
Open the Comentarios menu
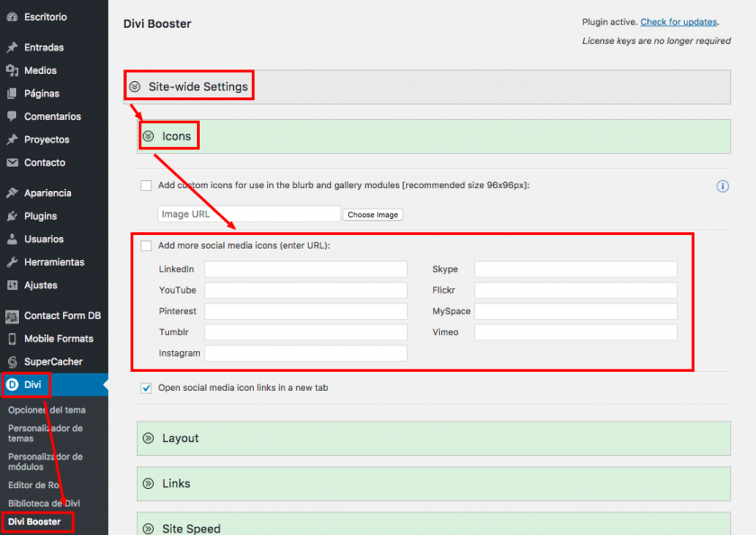click(54, 116)
